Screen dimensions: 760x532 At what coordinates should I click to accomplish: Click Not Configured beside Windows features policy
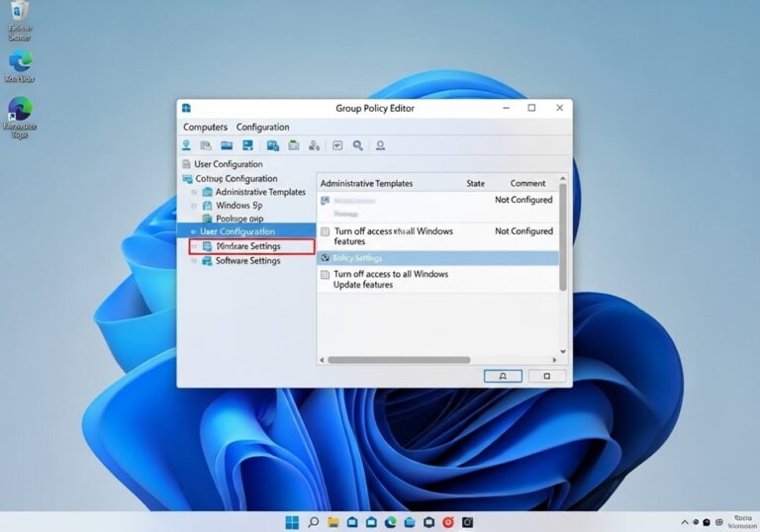click(523, 231)
